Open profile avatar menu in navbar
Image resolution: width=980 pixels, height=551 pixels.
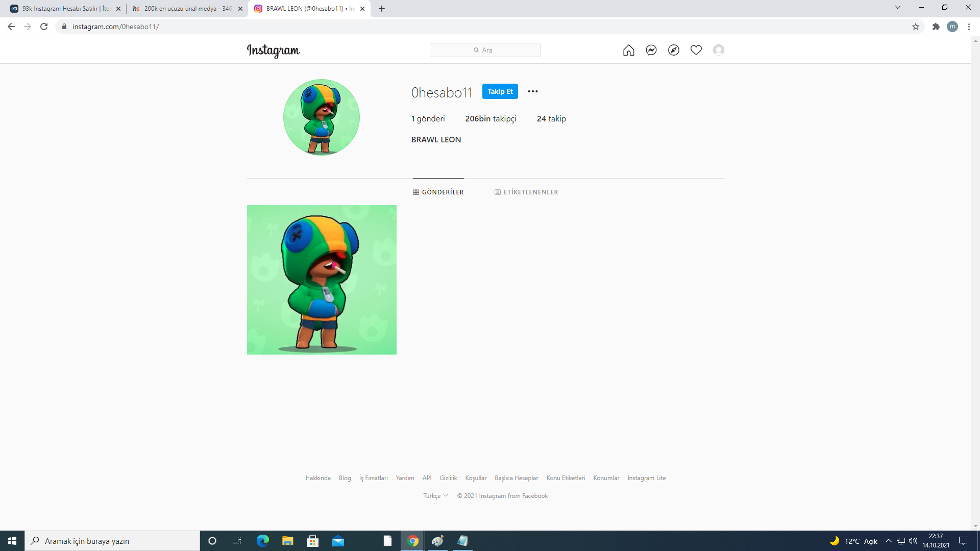[718, 50]
